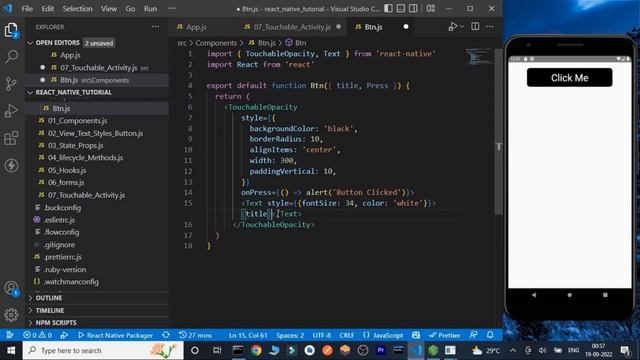This screenshot has width=640, height=360.
Task: Open 06_forms.js file
Action: point(66,182)
